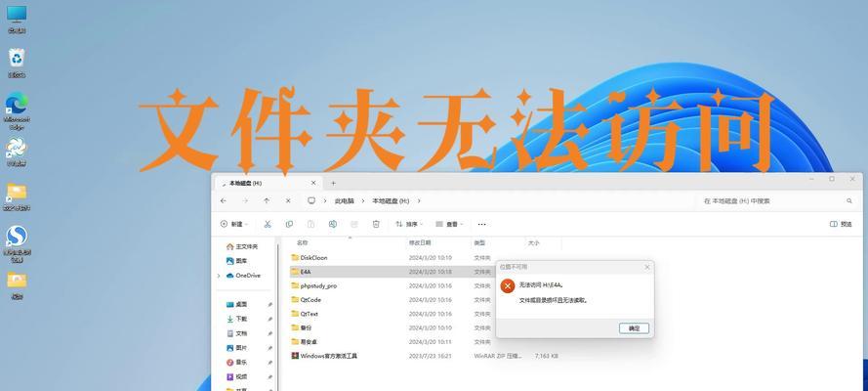This screenshot has width=868, height=391.
Task: Click the red error icon in dialog
Action: [x=507, y=286]
